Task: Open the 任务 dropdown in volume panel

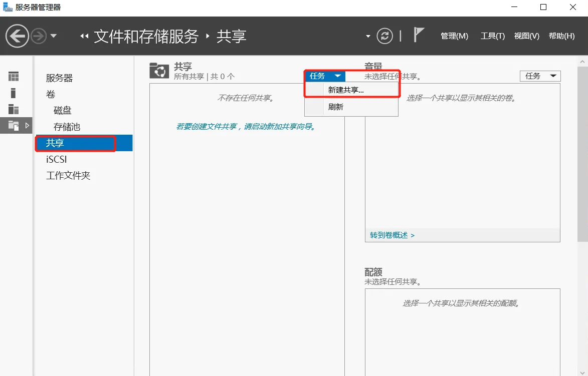Action: pos(540,76)
